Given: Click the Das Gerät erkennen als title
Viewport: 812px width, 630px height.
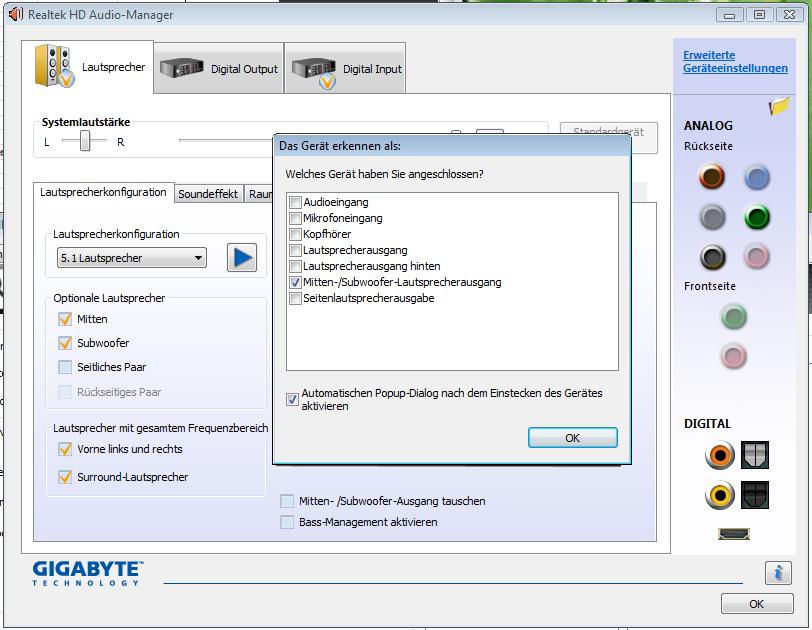Looking at the screenshot, I should (340, 146).
